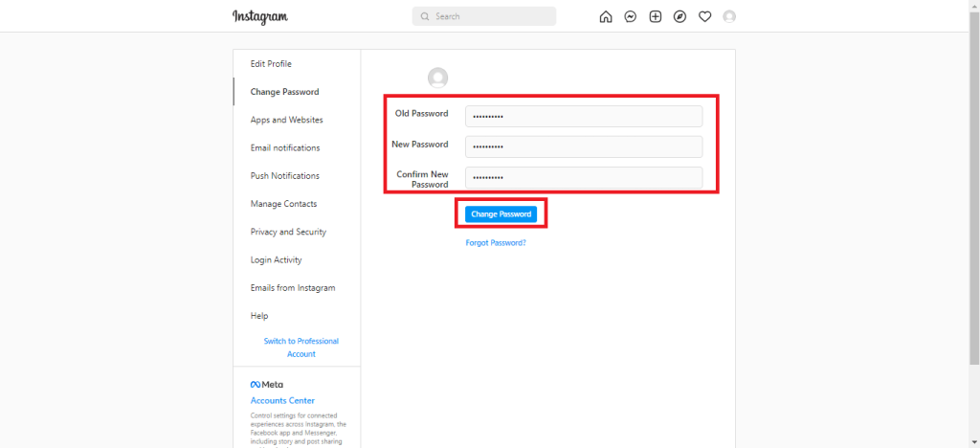Click Switch to Professional Account link
Image resolution: width=980 pixels, height=448 pixels.
(x=301, y=347)
